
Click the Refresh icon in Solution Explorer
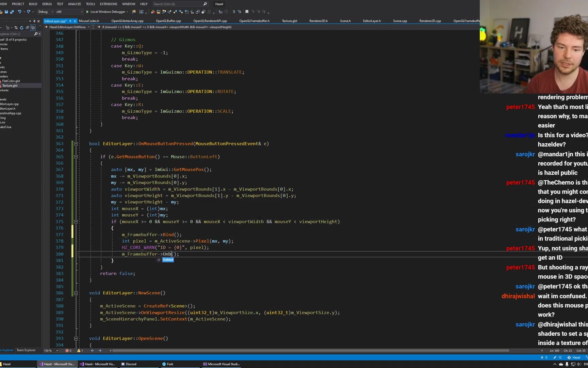pyautogui.click(x=21, y=28)
